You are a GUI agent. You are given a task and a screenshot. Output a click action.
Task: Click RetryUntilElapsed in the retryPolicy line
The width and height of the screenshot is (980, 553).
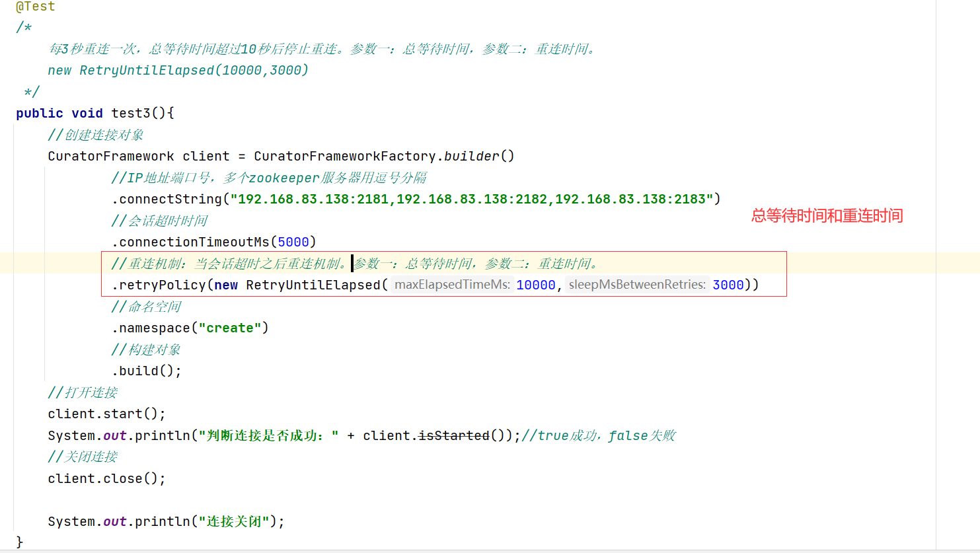click(x=313, y=285)
